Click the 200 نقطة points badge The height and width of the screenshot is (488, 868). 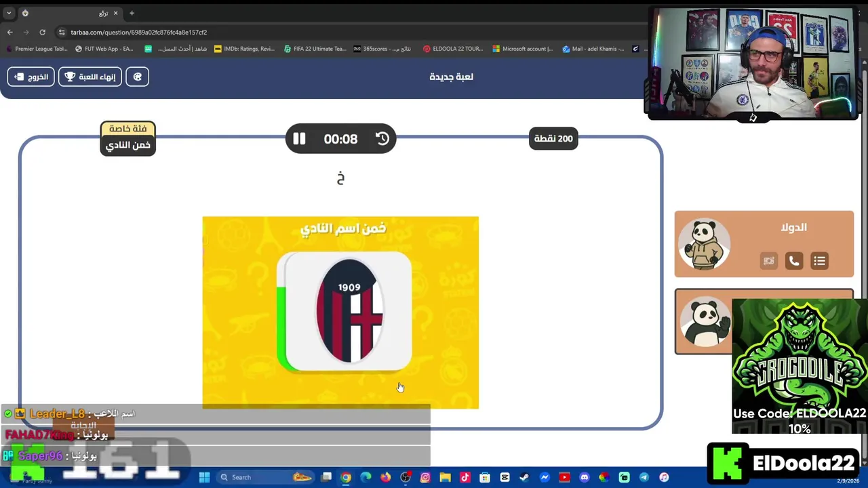553,138
